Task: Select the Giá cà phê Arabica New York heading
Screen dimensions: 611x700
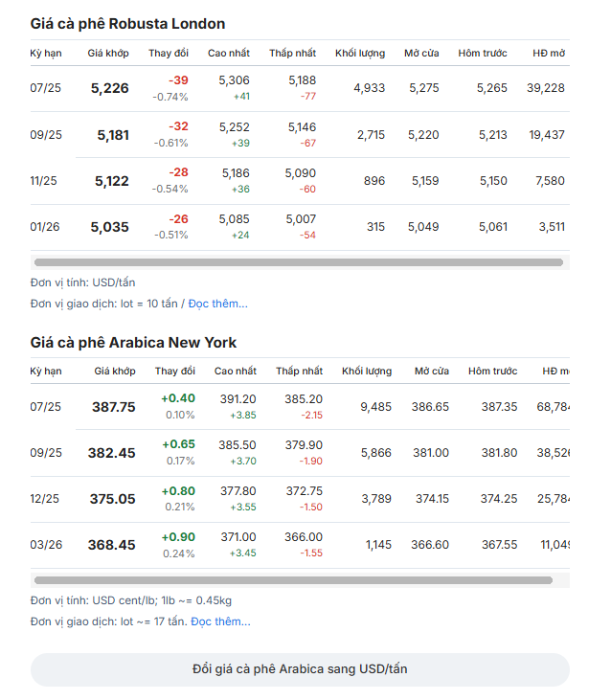Action: click(x=133, y=343)
